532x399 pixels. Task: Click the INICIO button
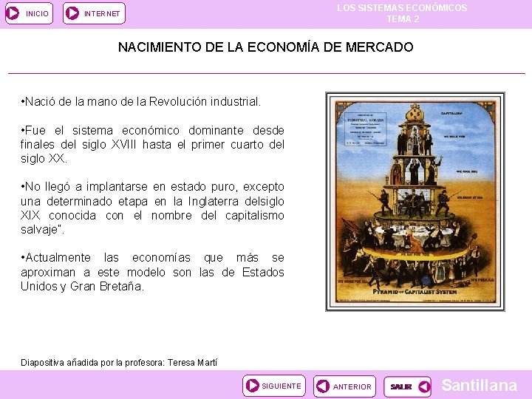29,13
